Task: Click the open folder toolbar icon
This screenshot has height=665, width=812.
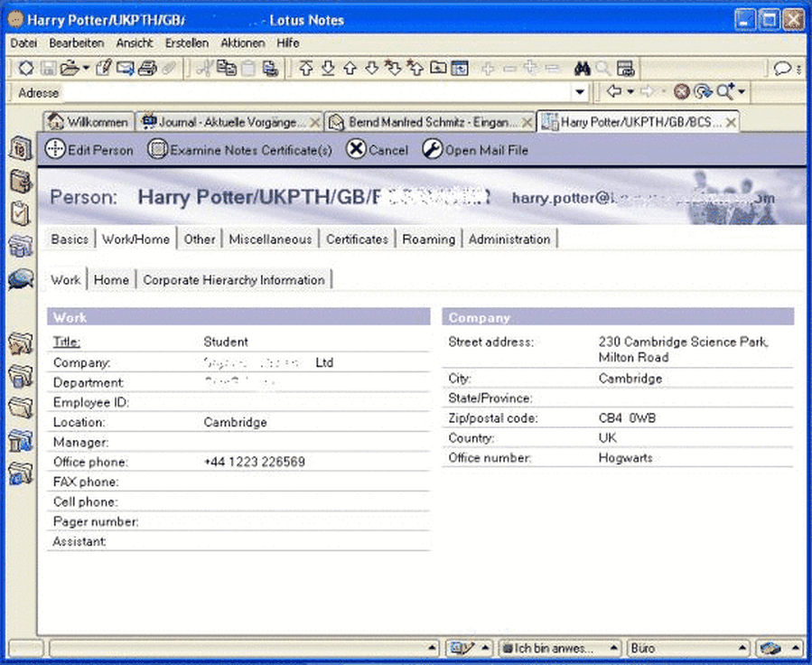Action: pyautogui.click(x=70, y=68)
